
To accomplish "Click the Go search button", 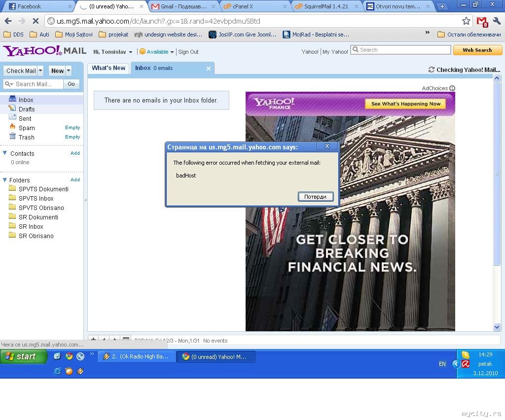I will [71, 84].
